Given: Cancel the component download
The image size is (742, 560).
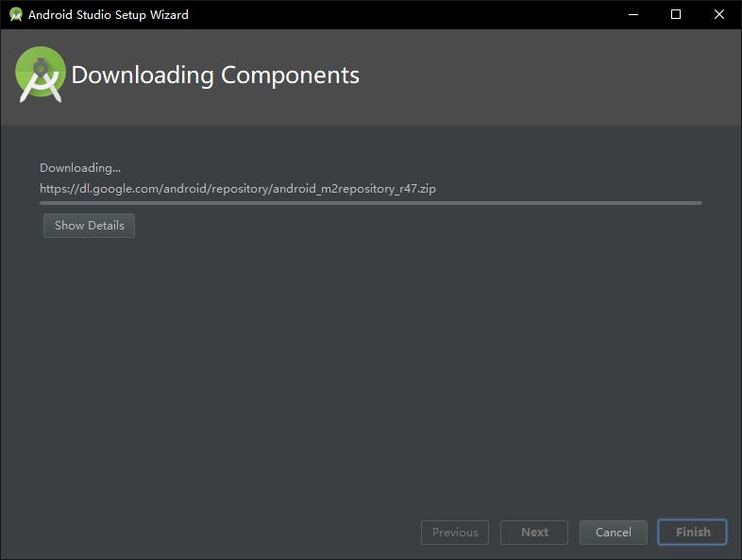Looking at the screenshot, I should (614, 533).
